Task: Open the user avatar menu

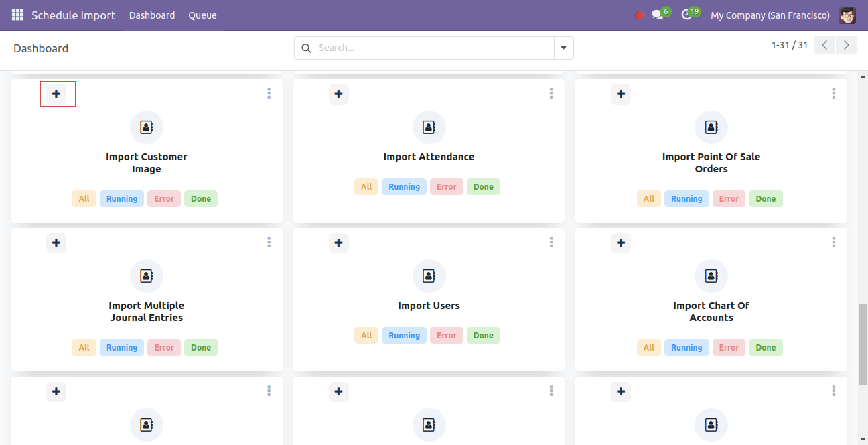Action: pos(847,15)
